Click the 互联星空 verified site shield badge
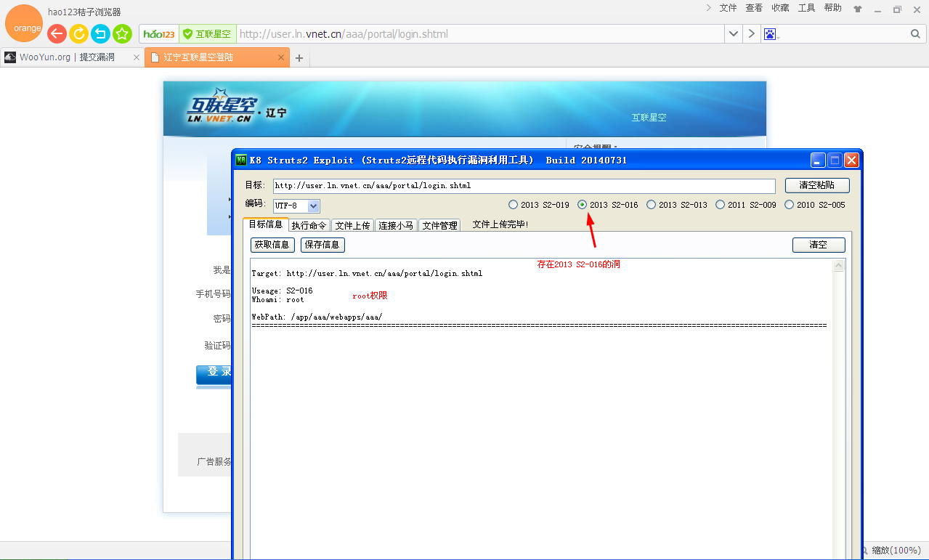Viewport: 929px width, 560px height. (207, 34)
